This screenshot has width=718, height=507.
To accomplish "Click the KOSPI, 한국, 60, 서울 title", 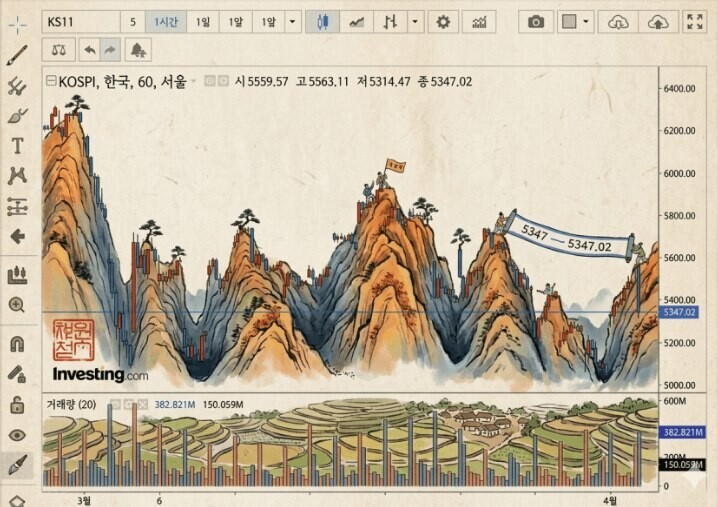I will coord(123,82).
